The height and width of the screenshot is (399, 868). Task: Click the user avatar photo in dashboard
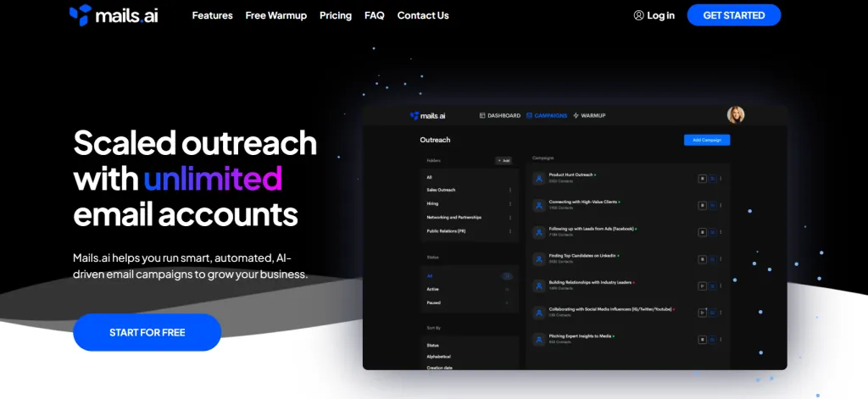[736, 115]
